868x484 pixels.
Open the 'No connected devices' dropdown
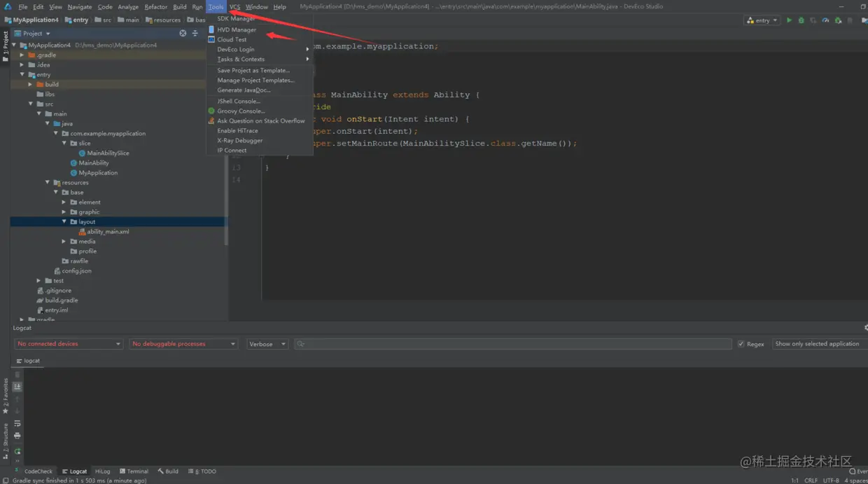(69, 344)
